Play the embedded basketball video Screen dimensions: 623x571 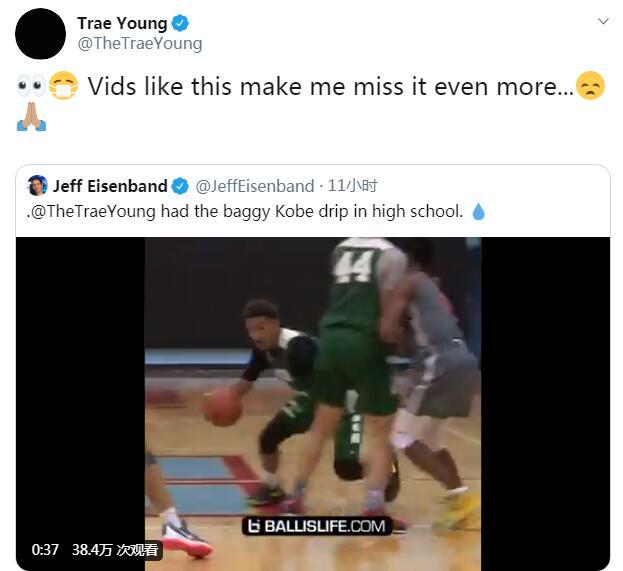coord(313,403)
